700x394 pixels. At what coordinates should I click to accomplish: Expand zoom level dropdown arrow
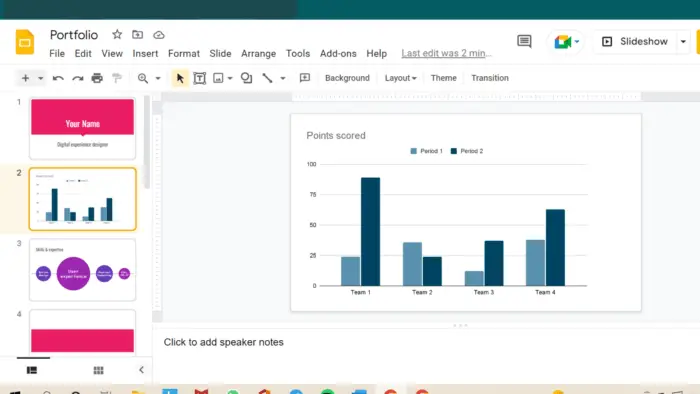click(x=158, y=78)
